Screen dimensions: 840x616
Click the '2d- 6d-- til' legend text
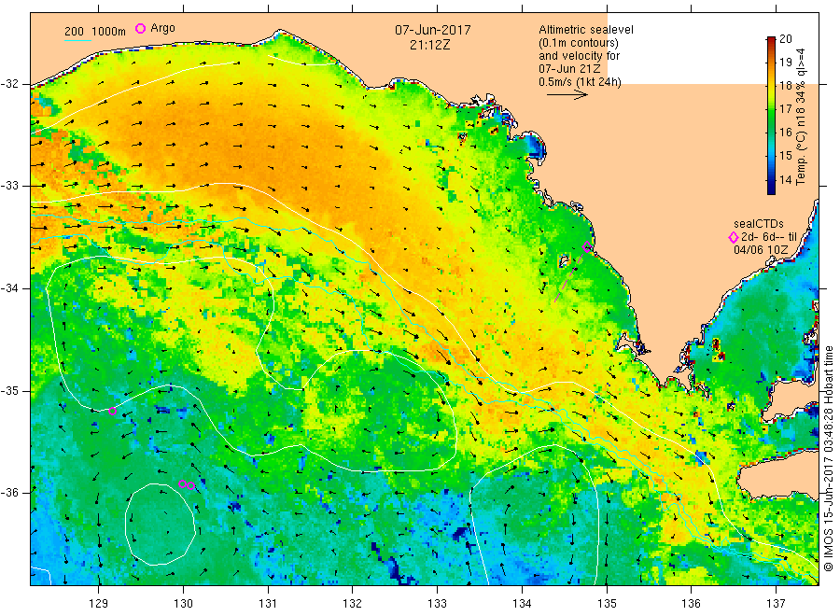coord(769,237)
